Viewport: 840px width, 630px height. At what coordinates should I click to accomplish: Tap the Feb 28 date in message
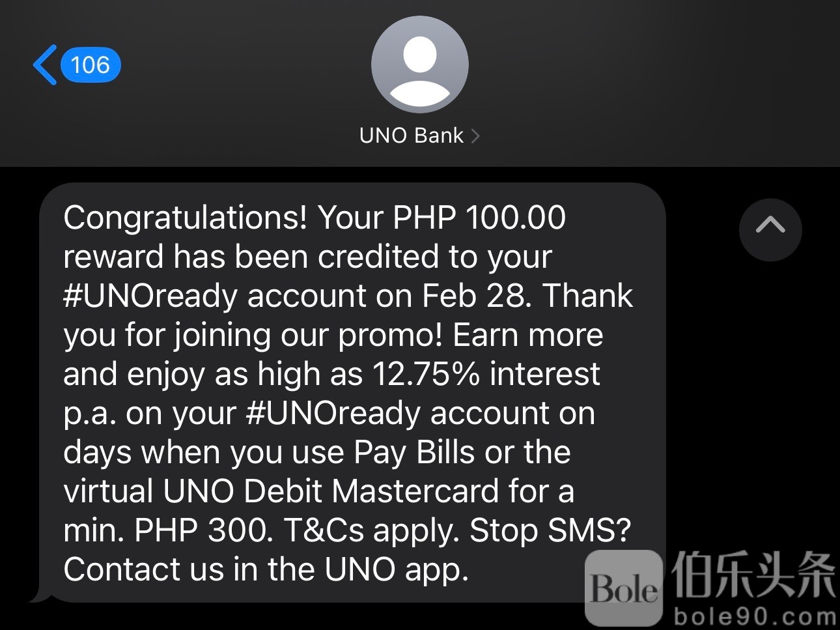(473, 296)
